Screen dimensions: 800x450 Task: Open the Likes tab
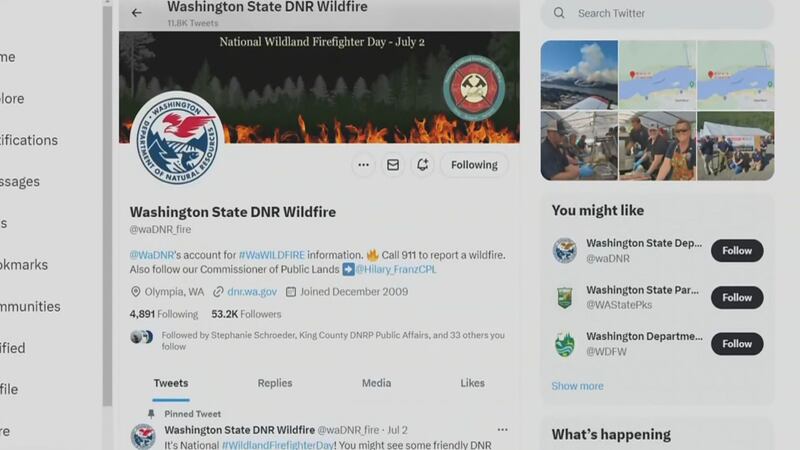[472, 383]
